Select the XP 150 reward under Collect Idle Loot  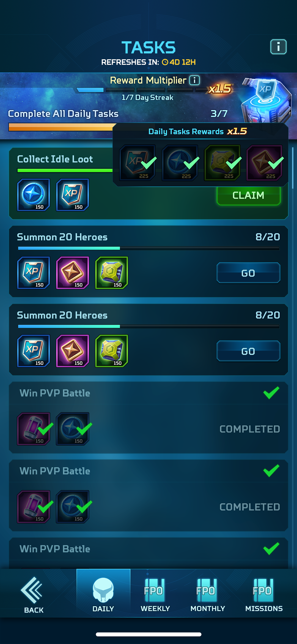(x=73, y=195)
